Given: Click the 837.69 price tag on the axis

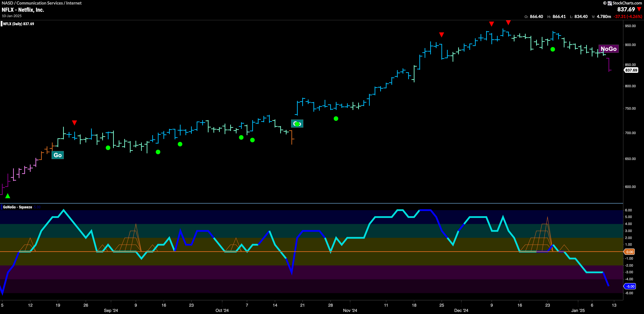Looking at the screenshot, I should click(631, 70).
